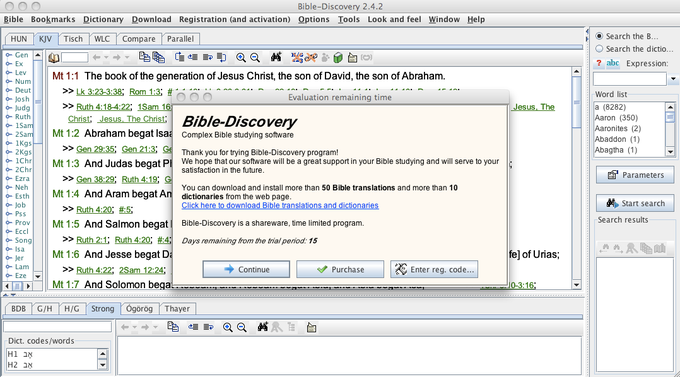The image size is (680, 377).
Task: Expand the Job book tree node
Action: click(x=9, y=205)
